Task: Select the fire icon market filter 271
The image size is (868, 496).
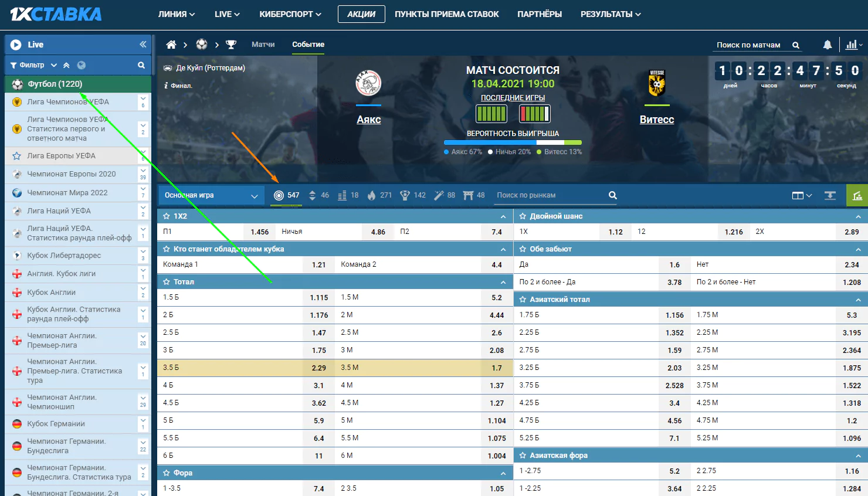Action: point(379,195)
